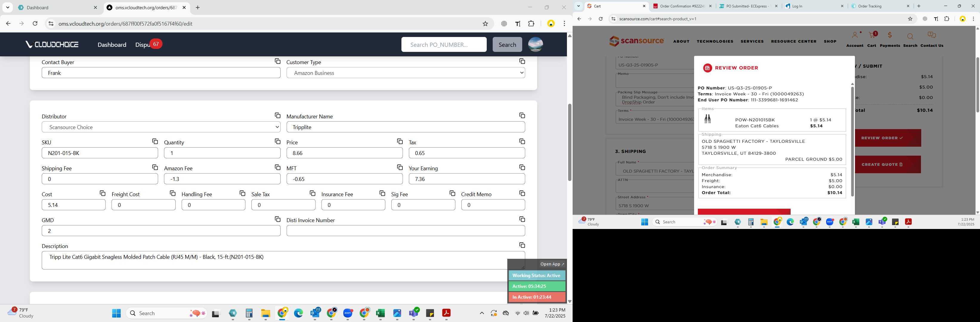980x322 pixels.
Task: Open the Customer Type dropdown
Action: coord(406,73)
